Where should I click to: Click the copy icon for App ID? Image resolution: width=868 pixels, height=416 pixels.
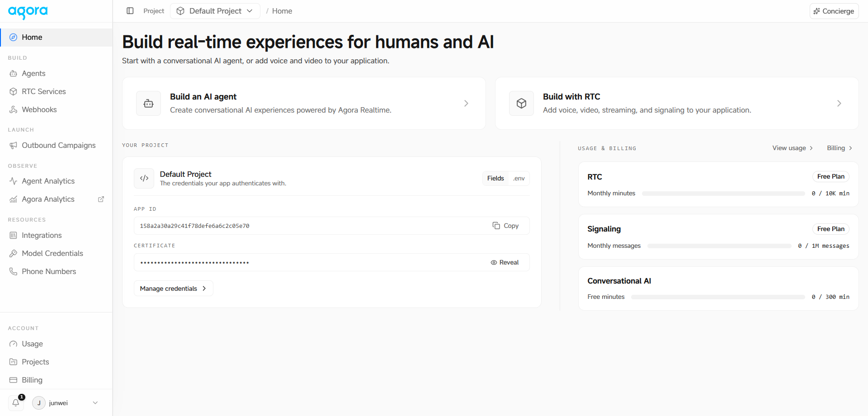point(496,226)
